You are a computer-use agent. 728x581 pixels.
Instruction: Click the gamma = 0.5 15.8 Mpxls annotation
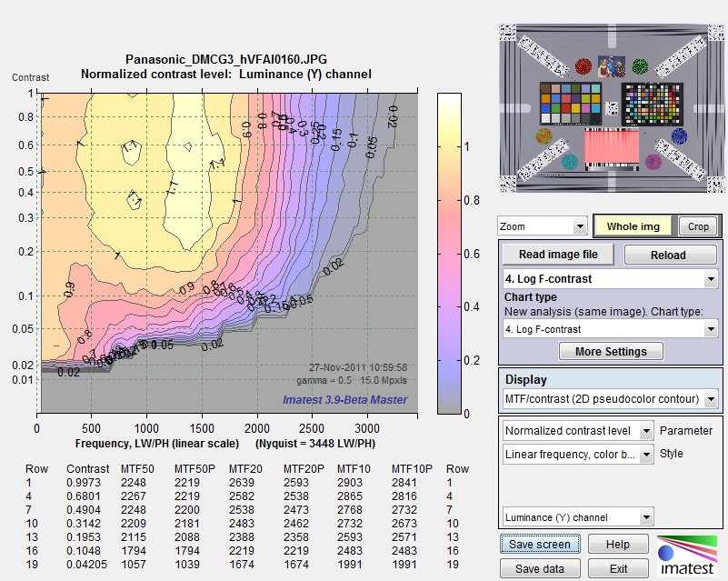352,380
